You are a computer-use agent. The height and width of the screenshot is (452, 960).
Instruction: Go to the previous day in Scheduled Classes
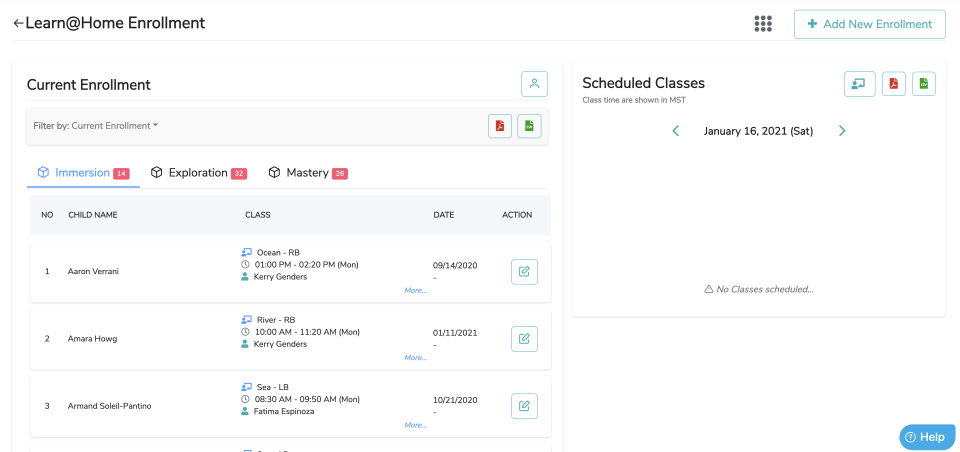pyautogui.click(x=676, y=131)
